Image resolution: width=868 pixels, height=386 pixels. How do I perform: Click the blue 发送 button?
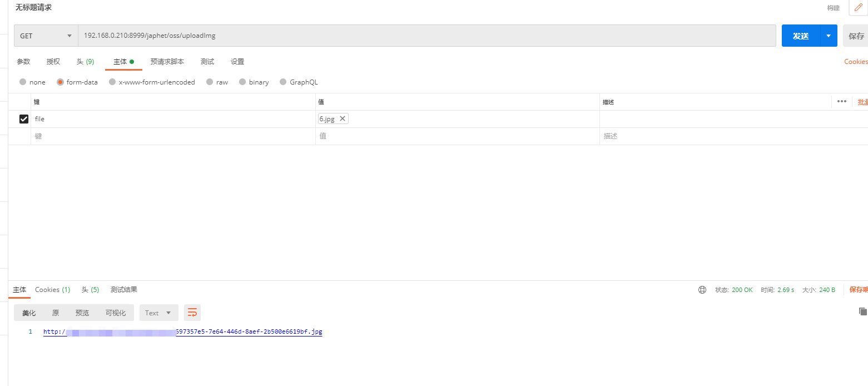801,36
